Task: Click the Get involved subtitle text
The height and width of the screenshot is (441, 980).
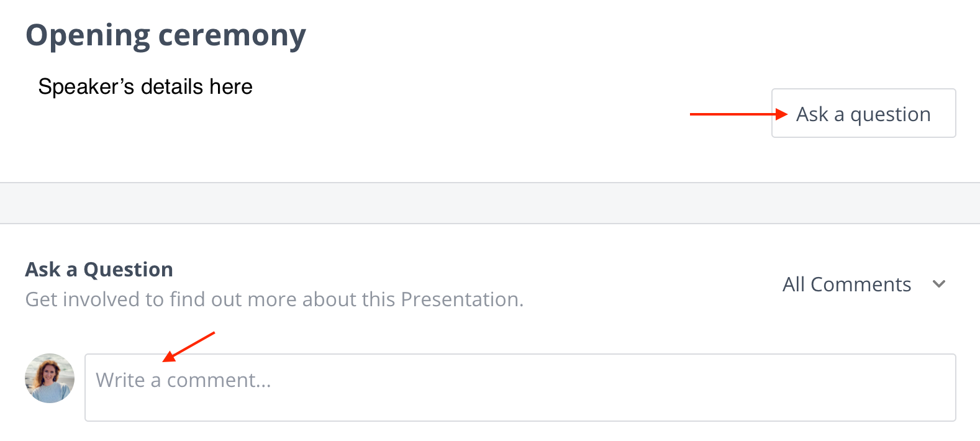Action: tap(274, 299)
